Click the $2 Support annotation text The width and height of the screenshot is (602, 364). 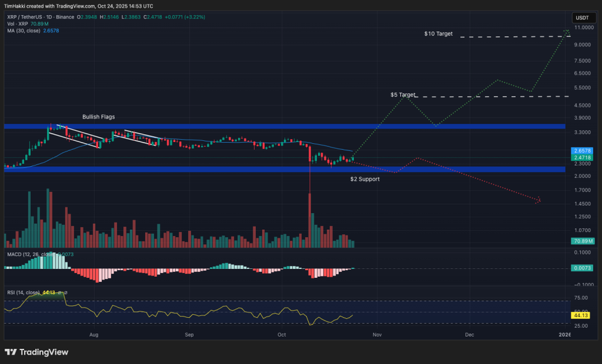[x=365, y=179]
